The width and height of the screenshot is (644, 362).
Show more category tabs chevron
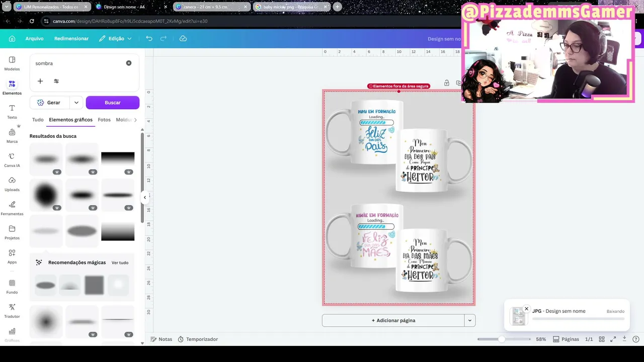[135, 120]
